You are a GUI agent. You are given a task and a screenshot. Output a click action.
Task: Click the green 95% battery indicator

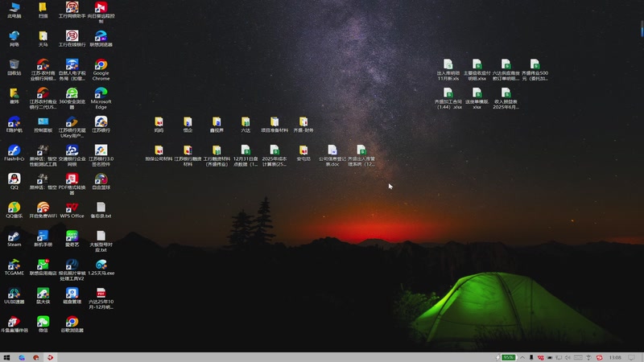click(x=509, y=357)
